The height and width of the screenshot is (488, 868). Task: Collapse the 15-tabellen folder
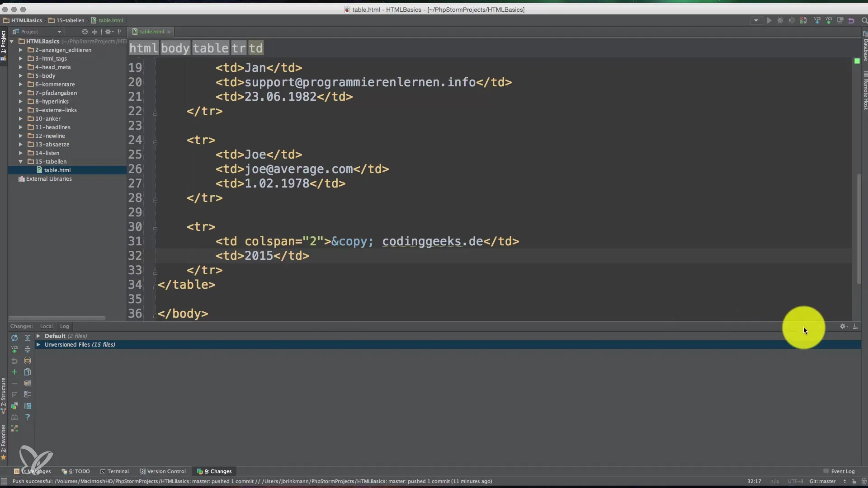click(20, 161)
